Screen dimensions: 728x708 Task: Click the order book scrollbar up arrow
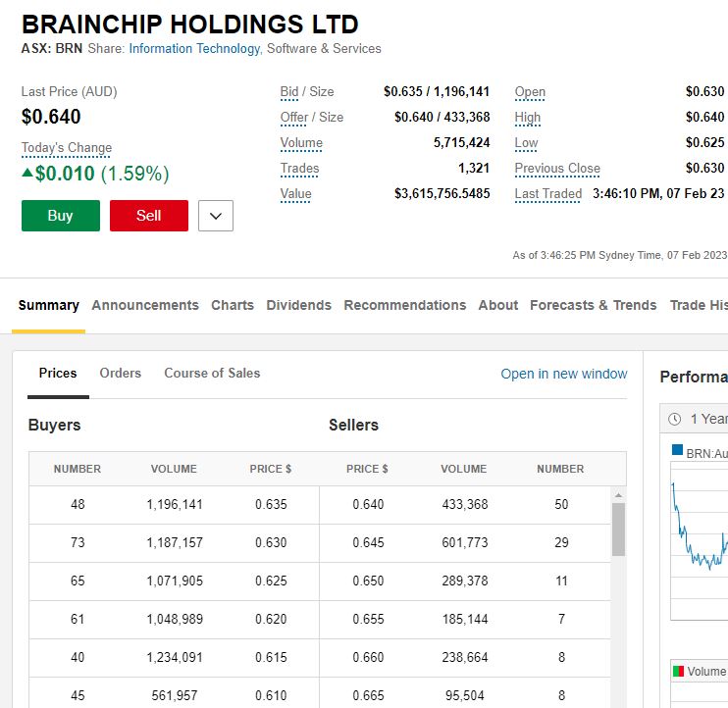click(x=618, y=495)
